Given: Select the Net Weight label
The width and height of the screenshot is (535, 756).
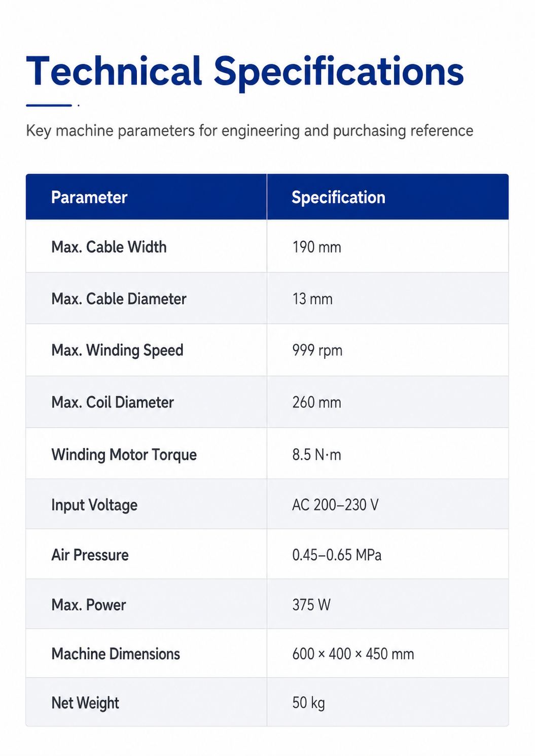Looking at the screenshot, I should [85, 703].
